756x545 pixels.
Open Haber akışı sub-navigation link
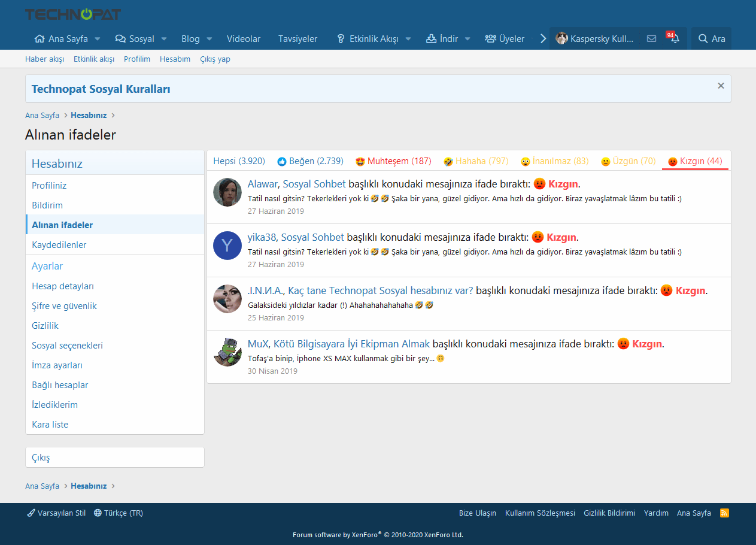pyautogui.click(x=44, y=59)
